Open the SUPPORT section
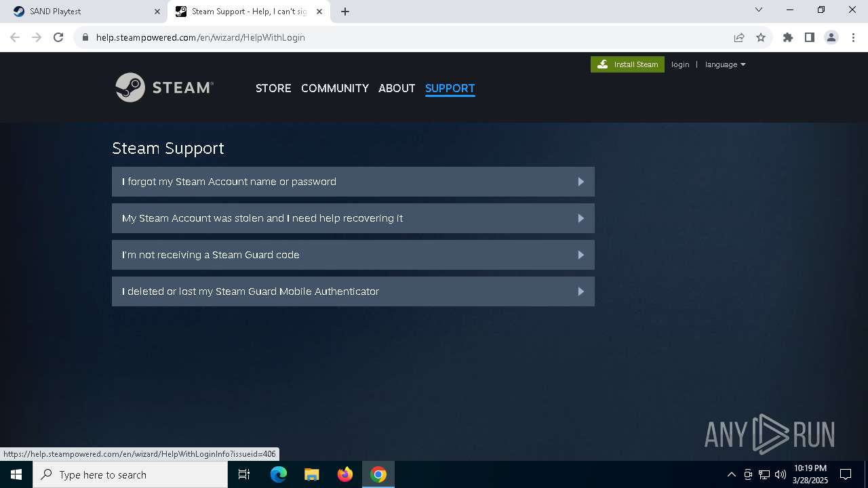This screenshot has height=488, width=868. pyautogui.click(x=450, y=88)
